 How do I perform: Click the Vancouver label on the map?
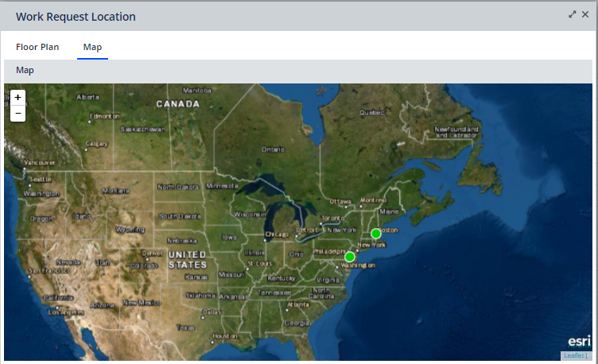(40, 163)
